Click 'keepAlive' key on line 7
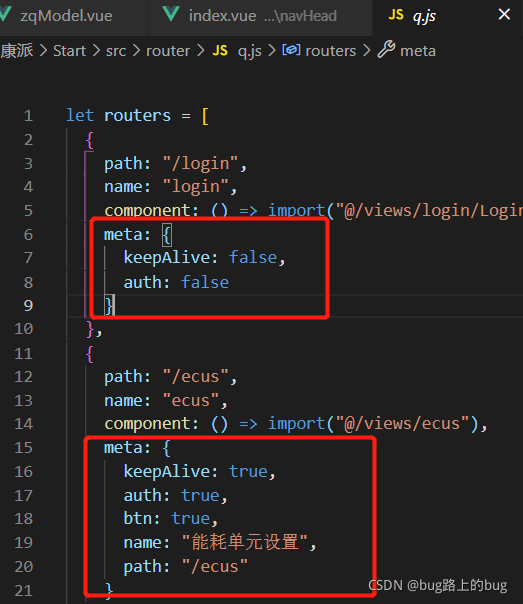This screenshot has width=523, height=604. click(167, 258)
